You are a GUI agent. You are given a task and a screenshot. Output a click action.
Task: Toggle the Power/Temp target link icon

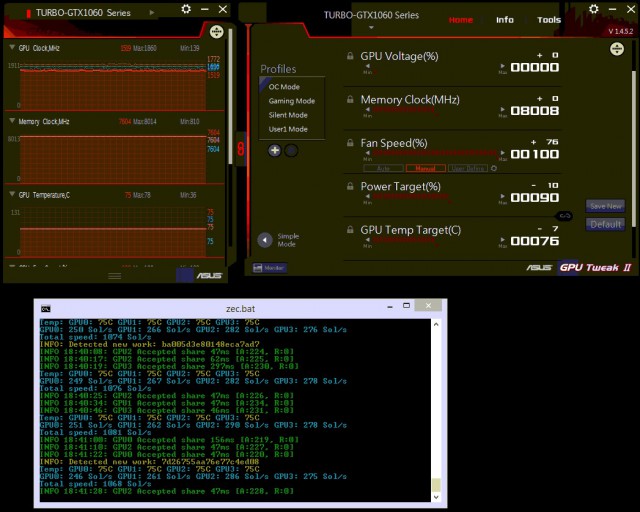[564, 216]
